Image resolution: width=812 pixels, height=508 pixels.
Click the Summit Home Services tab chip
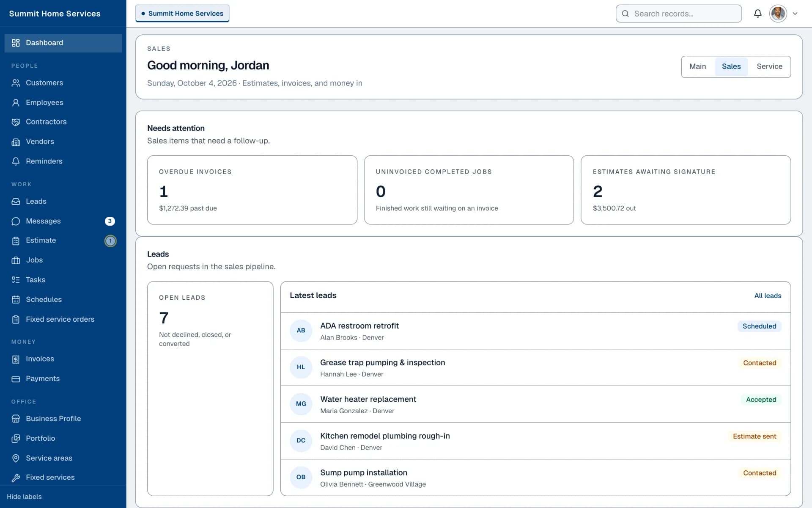pos(182,14)
